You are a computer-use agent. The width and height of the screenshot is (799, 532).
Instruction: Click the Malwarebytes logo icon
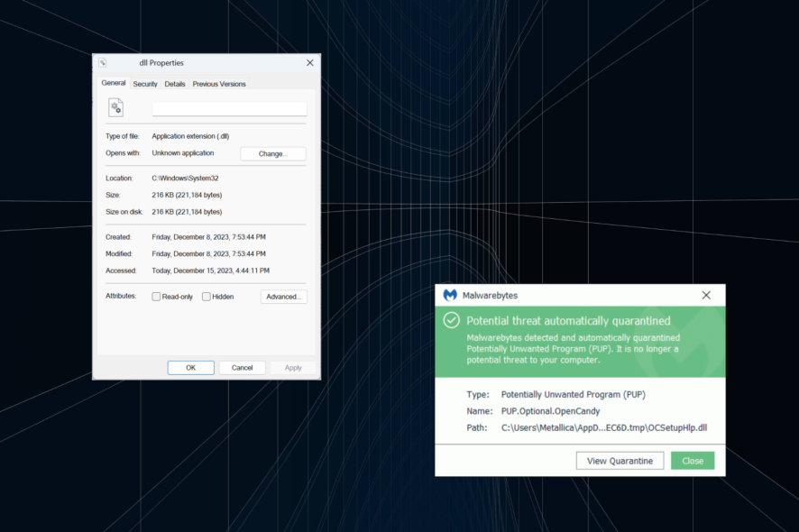coord(450,295)
